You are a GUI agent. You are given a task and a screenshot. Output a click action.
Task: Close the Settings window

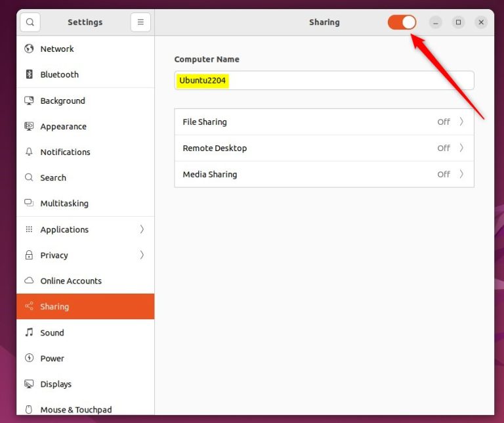pos(481,22)
